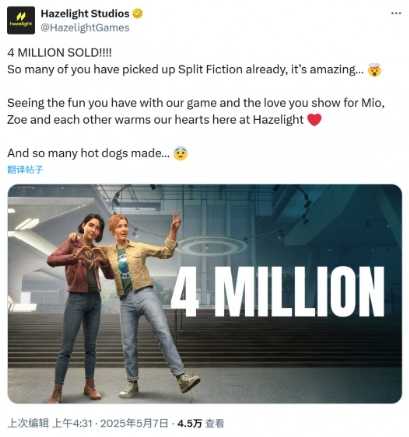View the last edited history label

coord(28,423)
